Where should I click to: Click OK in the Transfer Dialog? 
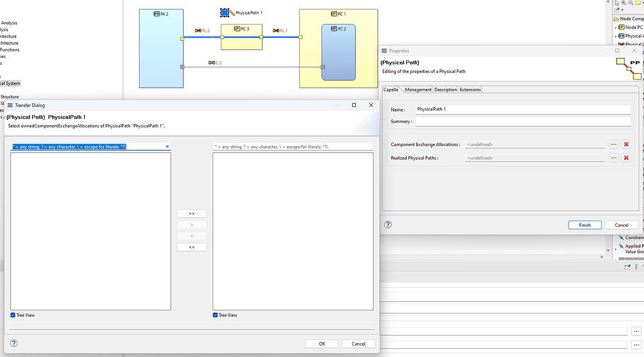(x=322, y=344)
